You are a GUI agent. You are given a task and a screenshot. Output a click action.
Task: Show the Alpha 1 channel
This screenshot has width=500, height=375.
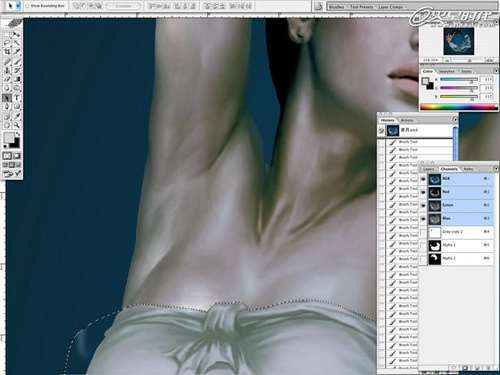[x=423, y=245]
